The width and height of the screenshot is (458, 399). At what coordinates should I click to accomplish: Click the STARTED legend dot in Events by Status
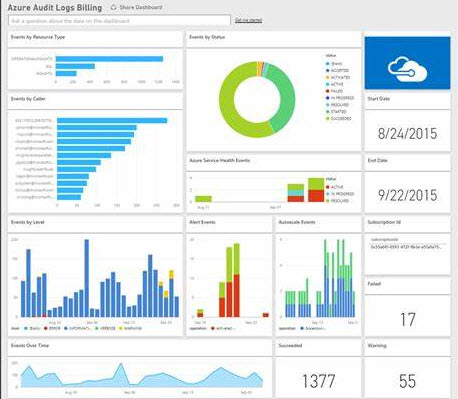[328, 112]
